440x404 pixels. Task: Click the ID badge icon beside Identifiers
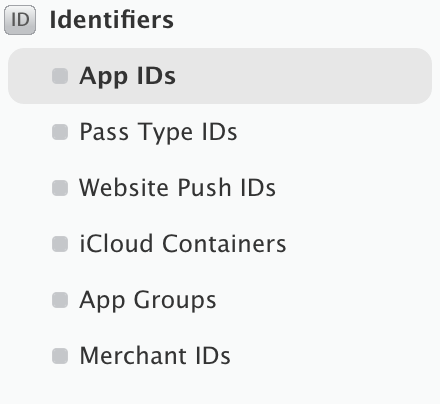coord(20,20)
